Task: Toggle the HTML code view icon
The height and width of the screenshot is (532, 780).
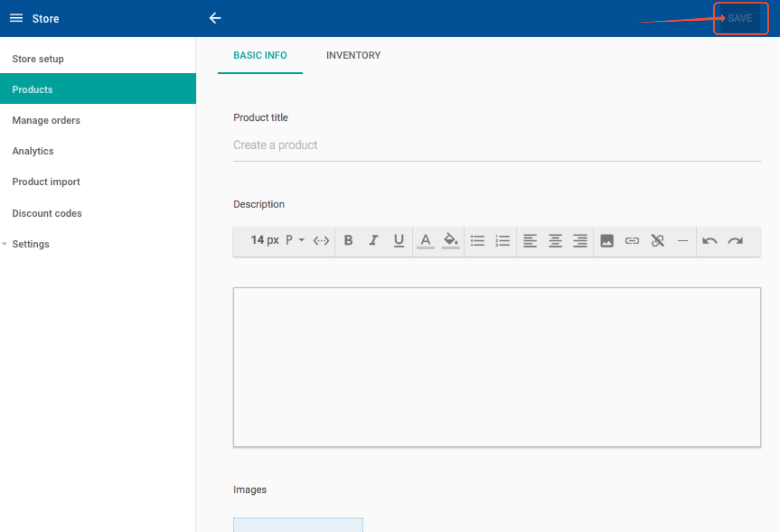Action: coord(321,240)
